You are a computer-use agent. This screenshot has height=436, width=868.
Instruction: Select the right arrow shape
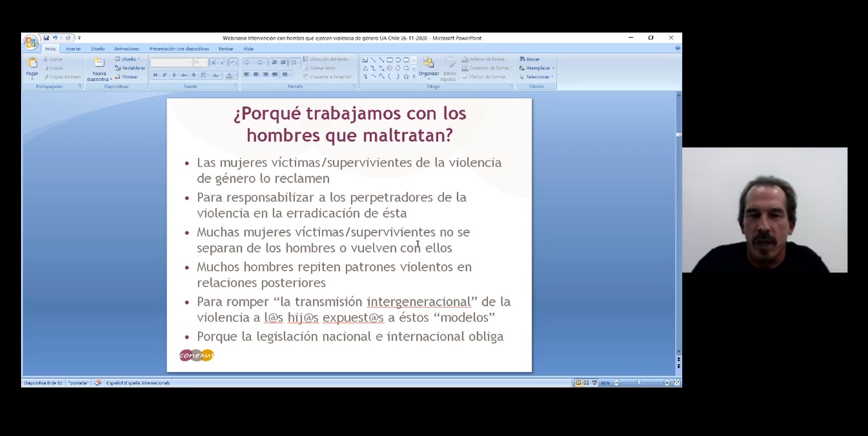pyautogui.click(x=390, y=68)
